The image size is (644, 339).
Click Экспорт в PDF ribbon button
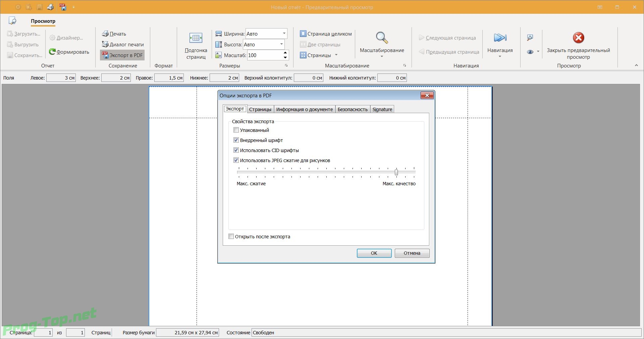point(122,55)
